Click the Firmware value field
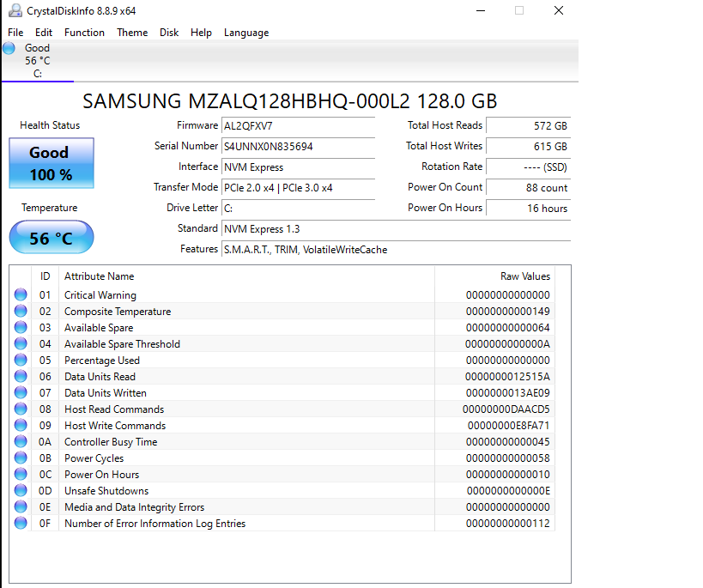Screen dimensions: 703x588 tap(298, 126)
